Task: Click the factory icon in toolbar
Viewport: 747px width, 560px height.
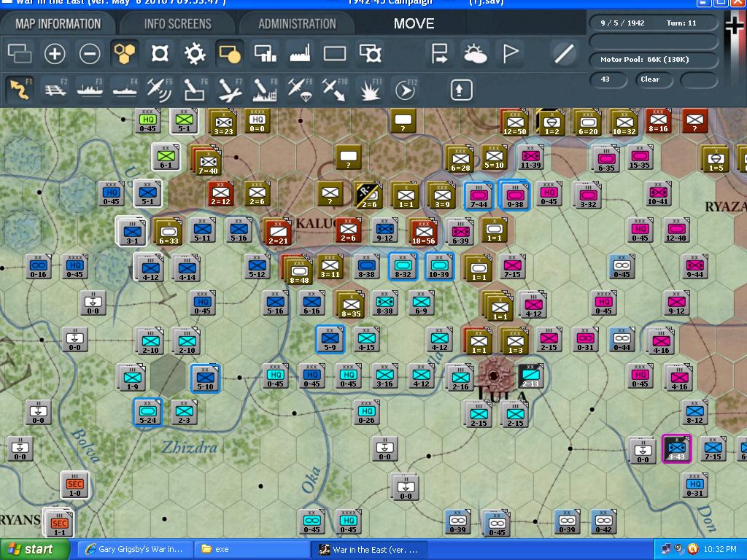Action: tap(300, 53)
